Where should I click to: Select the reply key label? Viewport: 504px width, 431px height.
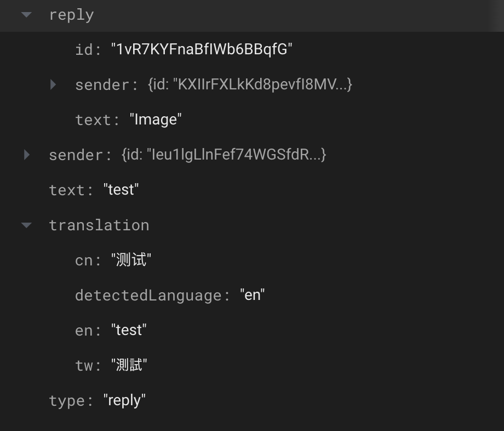click(x=71, y=15)
